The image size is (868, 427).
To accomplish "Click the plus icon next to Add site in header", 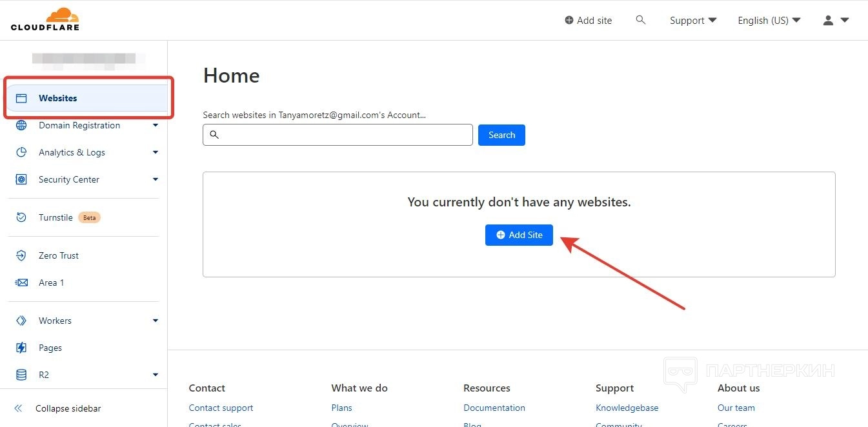I will pyautogui.click(x=569, y=20).
